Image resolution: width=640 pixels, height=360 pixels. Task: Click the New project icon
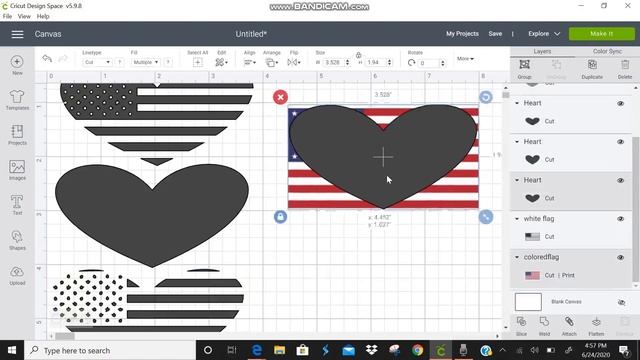[x=17, y=65]
